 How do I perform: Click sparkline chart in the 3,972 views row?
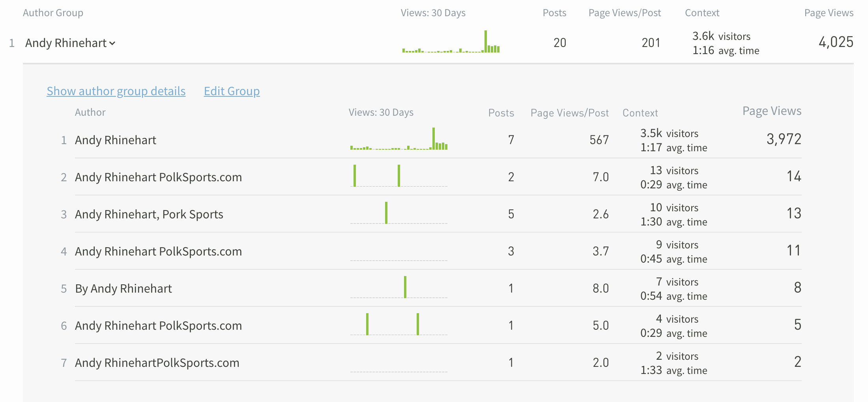(399, 139)
